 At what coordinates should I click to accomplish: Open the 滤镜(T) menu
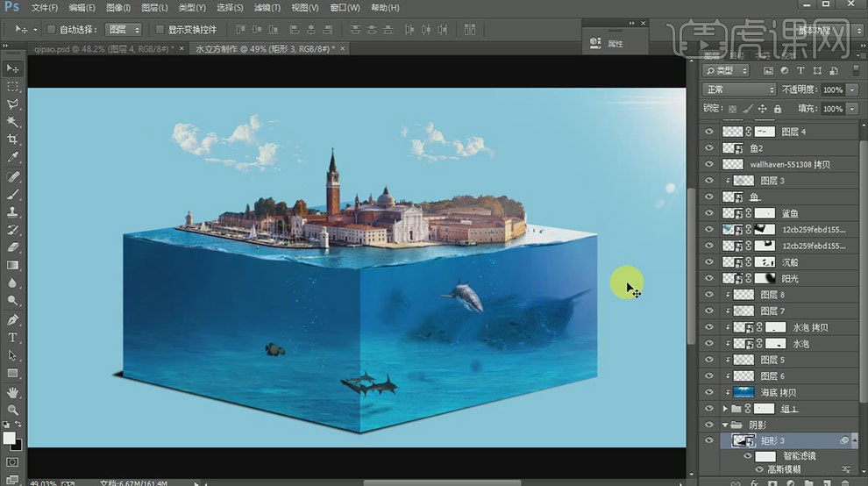(x=264, y=8)
